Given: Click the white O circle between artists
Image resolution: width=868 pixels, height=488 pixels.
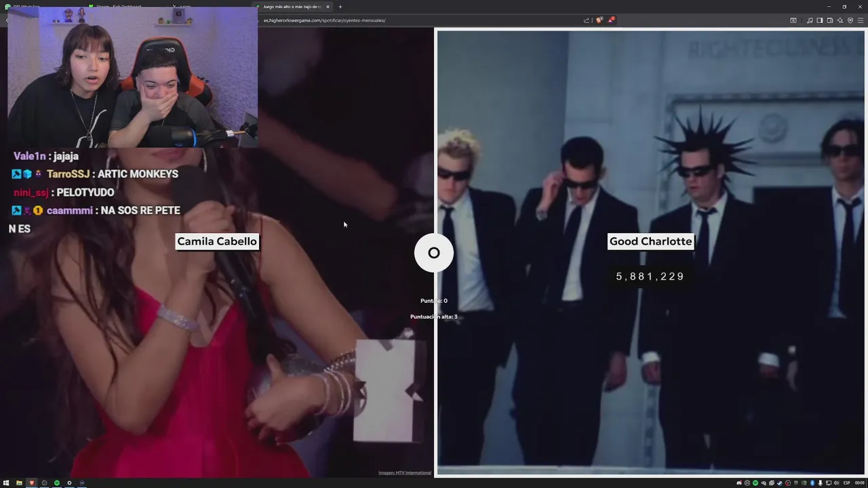Looking at the screenshot, I should 434,253.
